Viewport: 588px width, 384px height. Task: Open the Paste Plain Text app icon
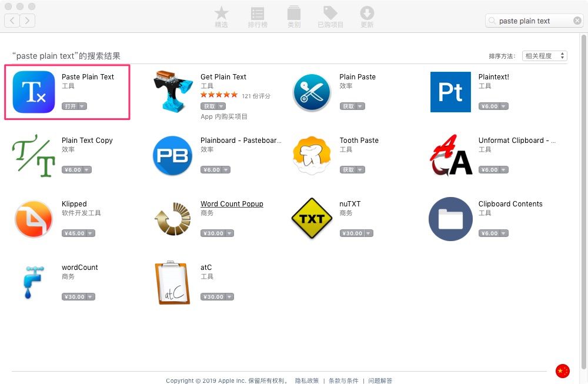[34, 92]
